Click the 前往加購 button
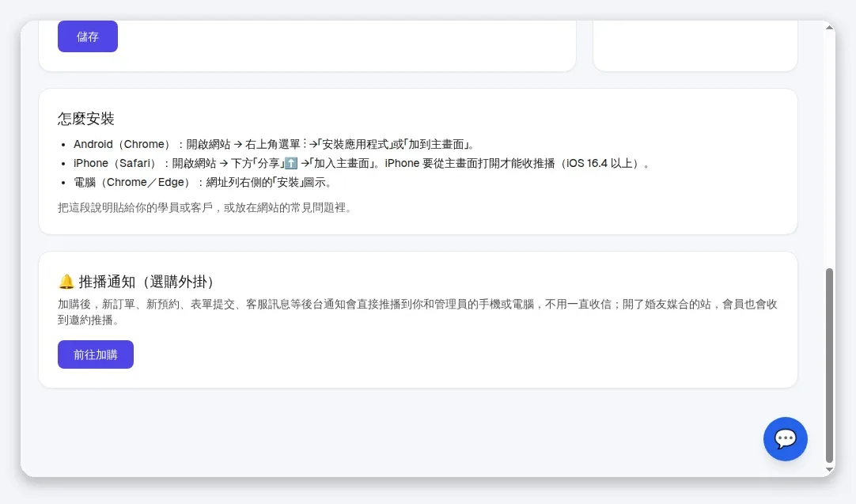The width and height of the screenshot is (856, 504). [96, 354]
